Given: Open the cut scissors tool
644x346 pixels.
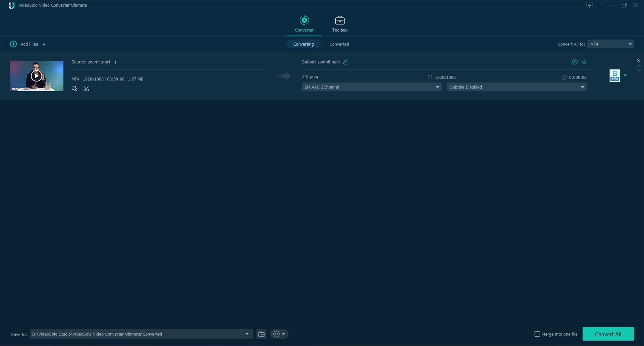Looking at the screenshot, I should click(x=86, y=89).
